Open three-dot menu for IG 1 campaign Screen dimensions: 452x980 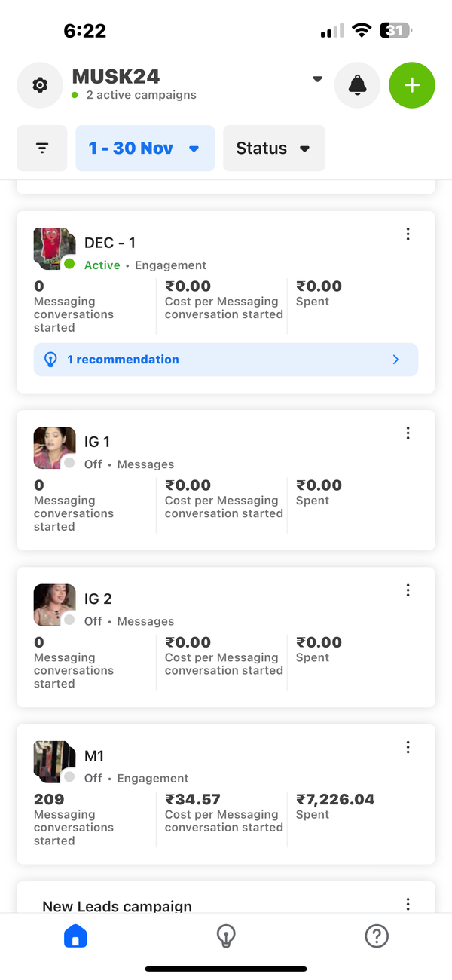[x=408, y=433]
